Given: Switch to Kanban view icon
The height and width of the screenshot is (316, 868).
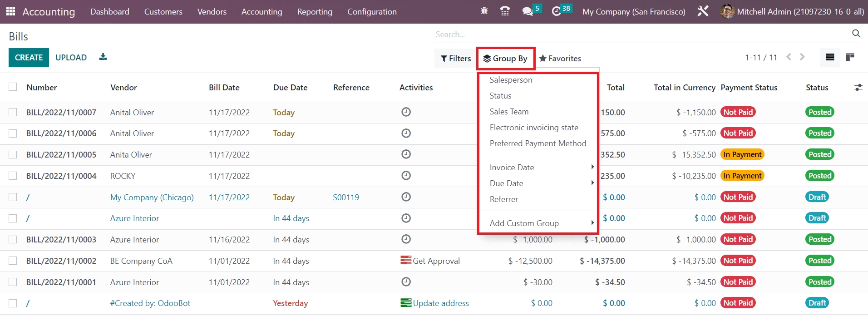Looking at the screenshot, I should coord(850,57).
